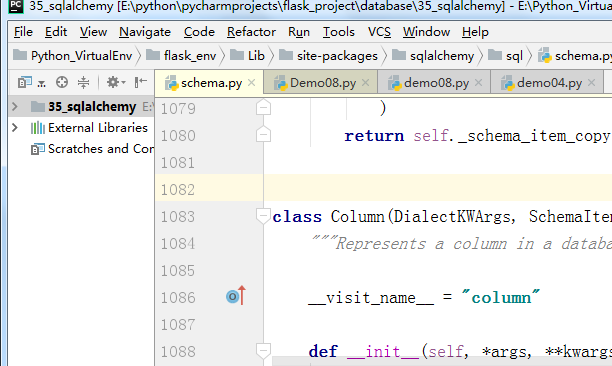
Task: Click the scroll-from-source target icon
Action: (62, 82)
